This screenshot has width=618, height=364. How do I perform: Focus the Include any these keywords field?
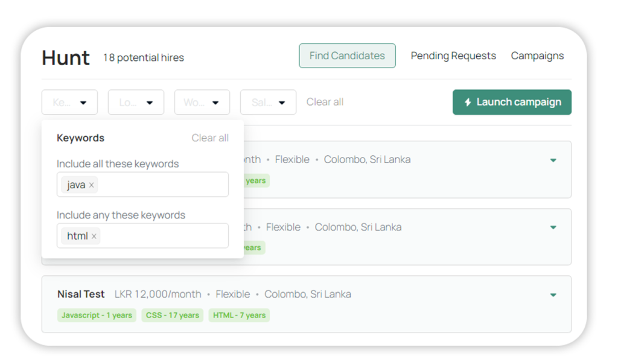click(142, 235)
